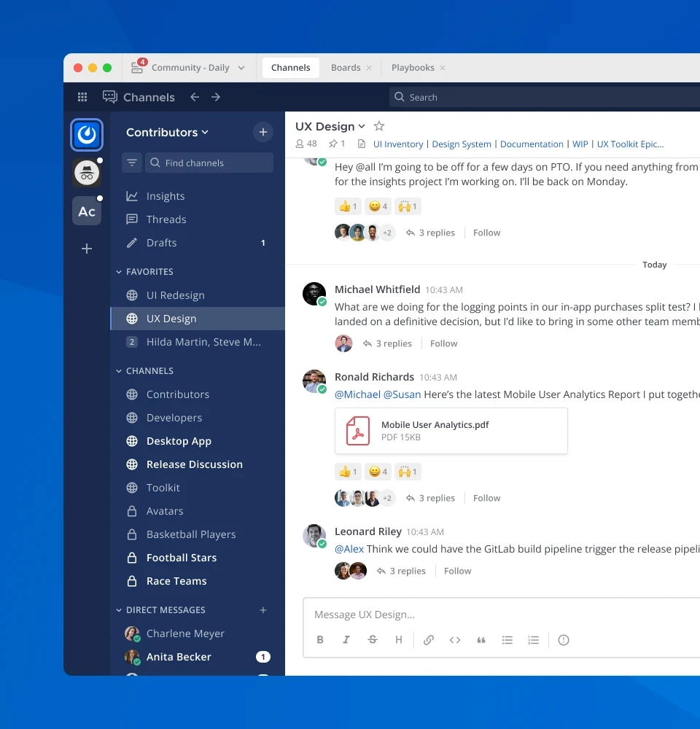Viewport: 700px width, 729px height.
Task: Open direct message with Anita Becker
Action: [x=198, y=657]
